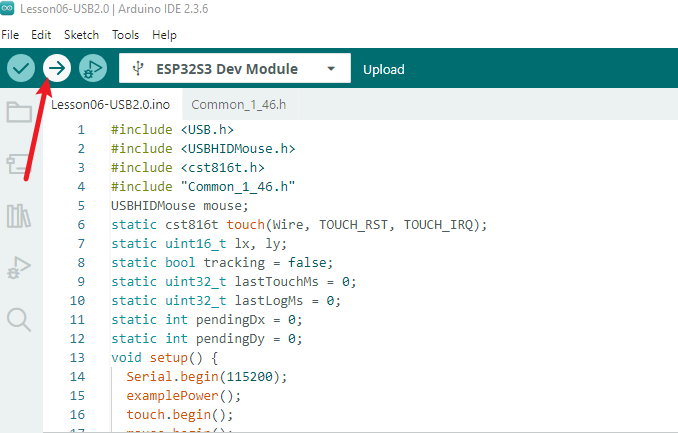Click the 'examplePower();' line

click(183, 396)
